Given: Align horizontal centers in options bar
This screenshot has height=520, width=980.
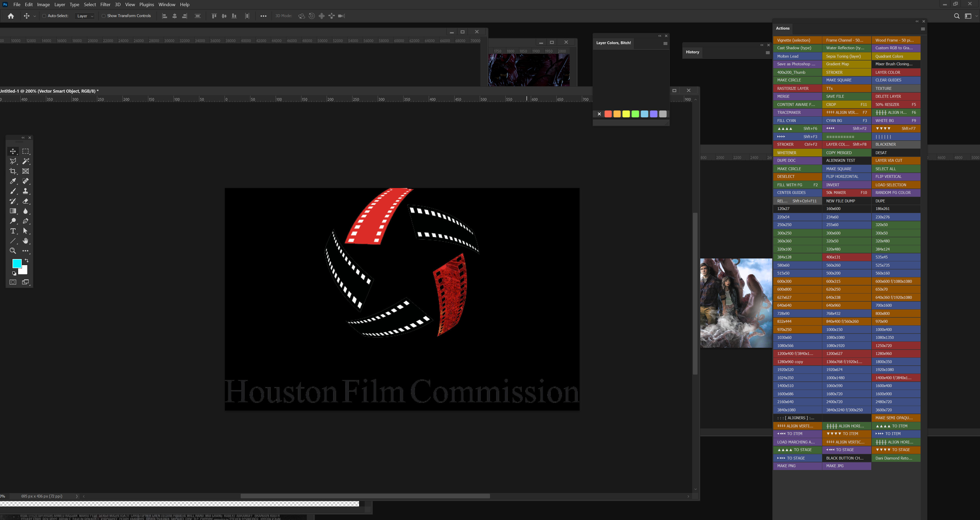Looking at the screenshot, I should [175, 16].
